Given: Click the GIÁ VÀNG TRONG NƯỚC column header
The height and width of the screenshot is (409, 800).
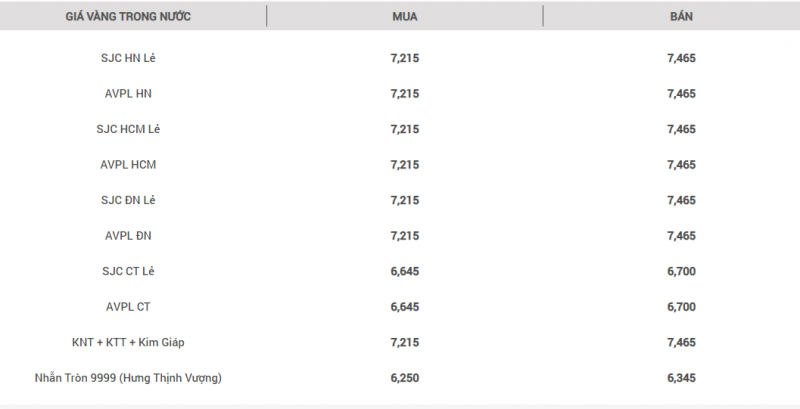Looking at the screenshot, I should coord(128,17).
